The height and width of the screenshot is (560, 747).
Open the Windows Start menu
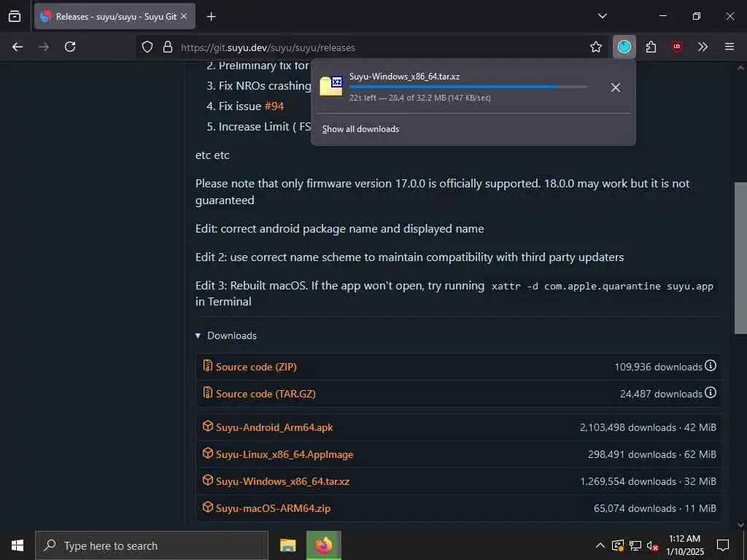coord(18,545)
